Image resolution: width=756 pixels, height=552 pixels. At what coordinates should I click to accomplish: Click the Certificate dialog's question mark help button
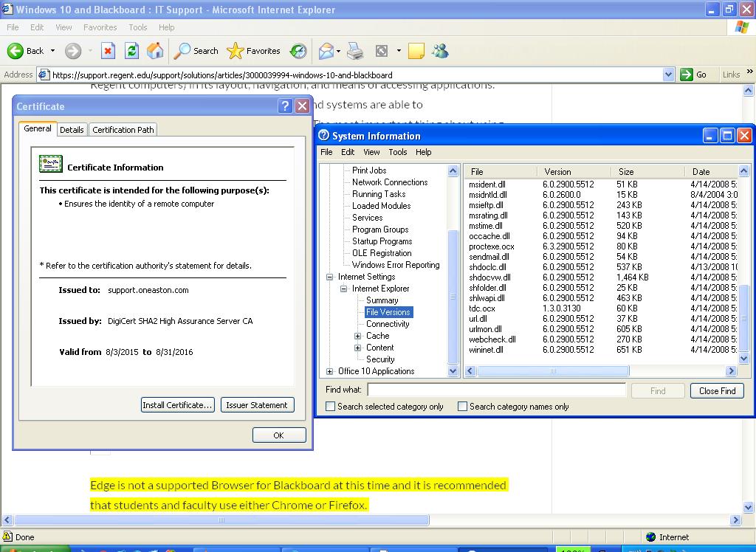(x=286, y=106)
